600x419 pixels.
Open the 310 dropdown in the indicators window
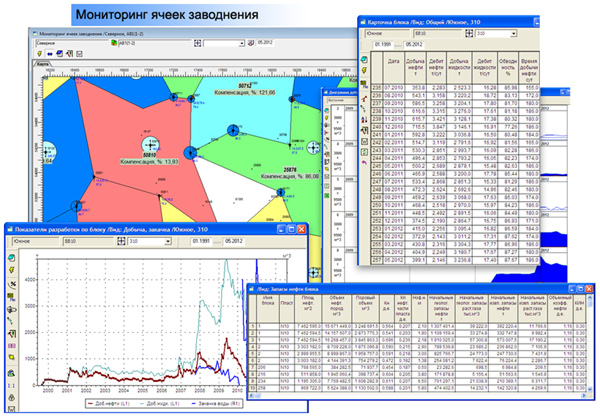pos(168,242)
